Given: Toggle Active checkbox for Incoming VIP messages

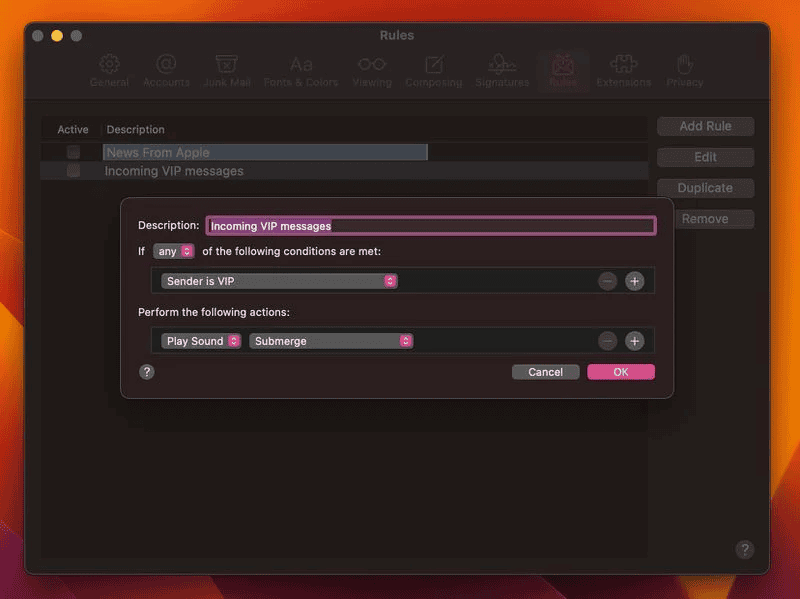Looking at the screenshot, I should click(x=73, y=171).
